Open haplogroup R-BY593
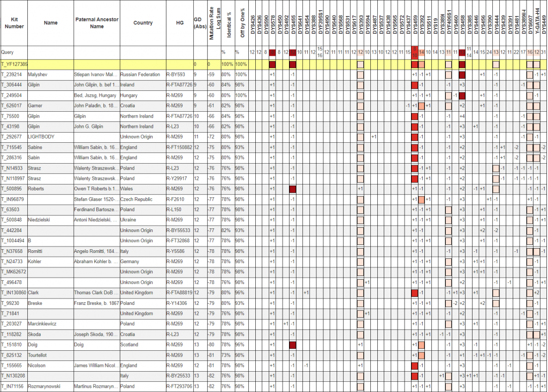548x392 pixels. coord(178,75)
